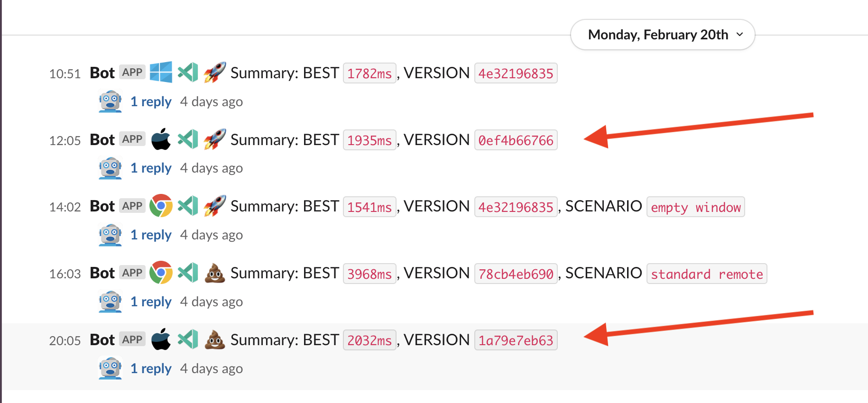Select the version code 0ef4b66766
The height and width of the screenshot is (403, 868).
(516, 140)
